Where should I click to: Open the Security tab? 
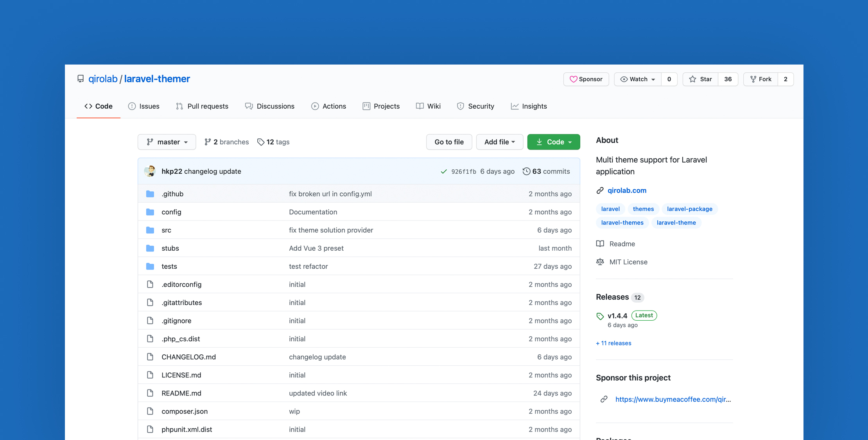coord(476,106)
